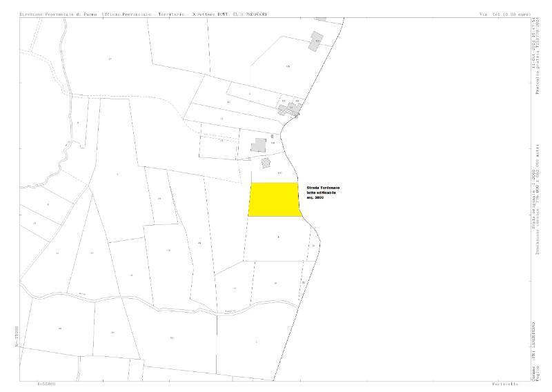Click the gray building cluster at the road bend
Viewport: 552px width, 392px height.
coord(289,110)
